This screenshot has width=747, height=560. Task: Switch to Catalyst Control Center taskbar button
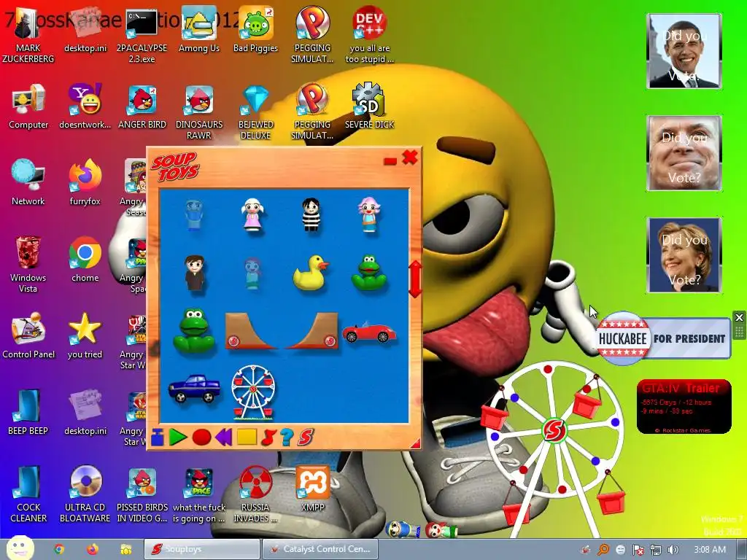coord(320,549)
